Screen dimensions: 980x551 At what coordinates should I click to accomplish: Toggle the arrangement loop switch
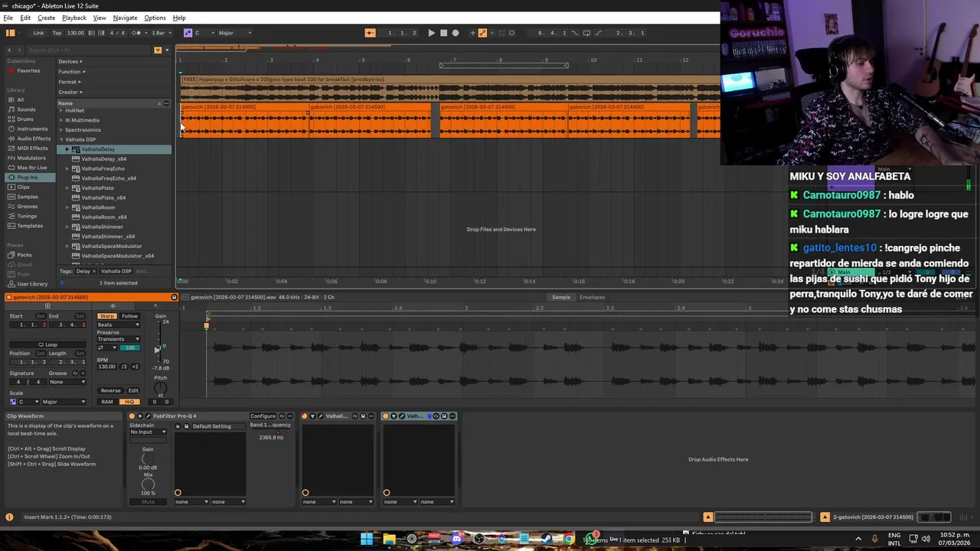[586, 33]
